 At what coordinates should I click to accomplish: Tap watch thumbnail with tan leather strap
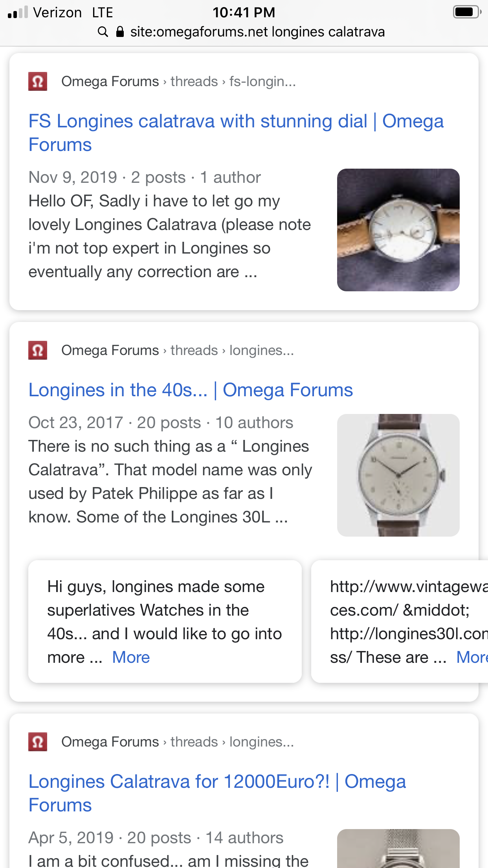coord(398,230)
